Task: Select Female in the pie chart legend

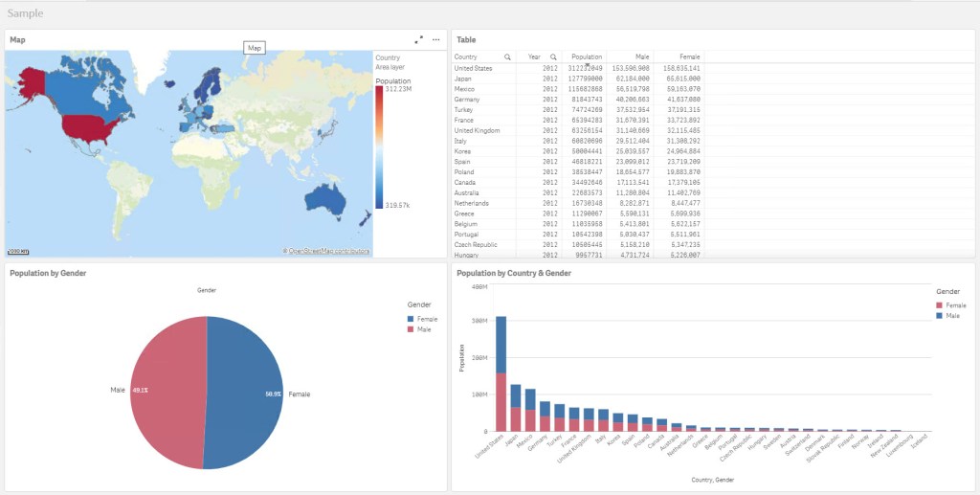Action: (x=426, y=318)
